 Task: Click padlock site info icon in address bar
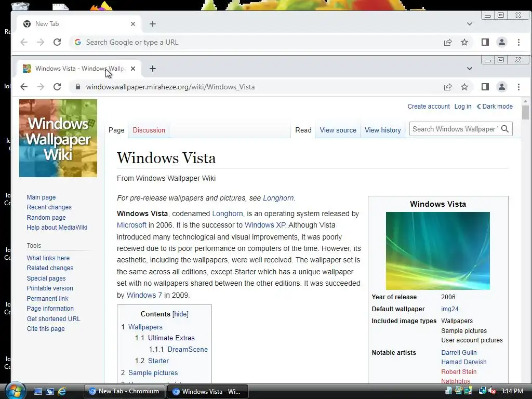78,87
